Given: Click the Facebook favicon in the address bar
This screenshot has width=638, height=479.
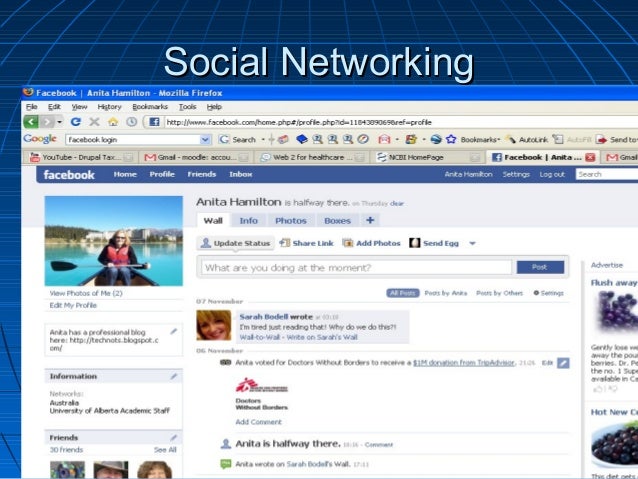Looking at the screenshot, I should click(x=154, y=122).
